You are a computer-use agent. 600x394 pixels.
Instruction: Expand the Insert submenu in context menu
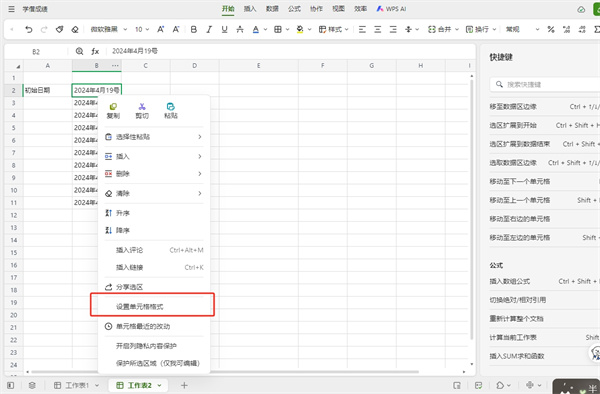153,156
